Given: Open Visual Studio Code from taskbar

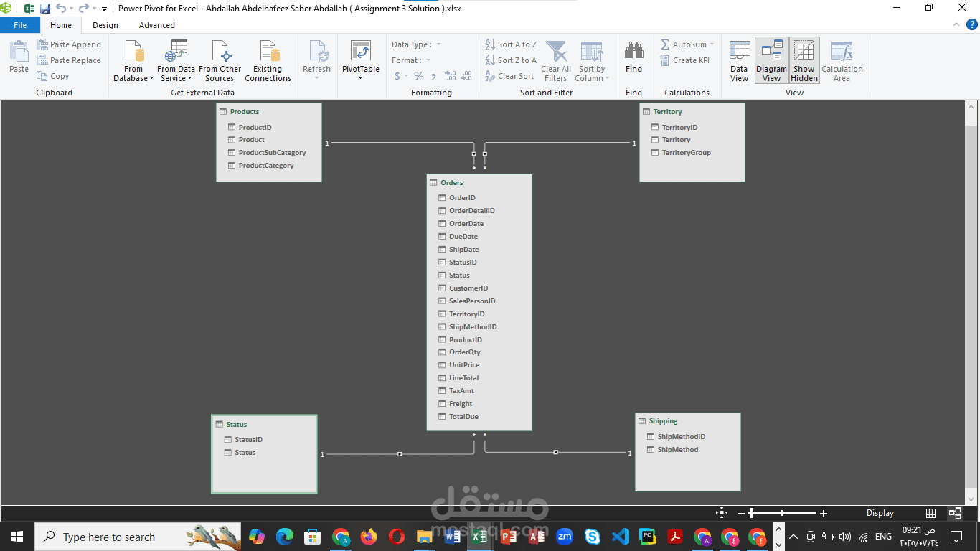Looking at the screenshot, I should [621, 537].
